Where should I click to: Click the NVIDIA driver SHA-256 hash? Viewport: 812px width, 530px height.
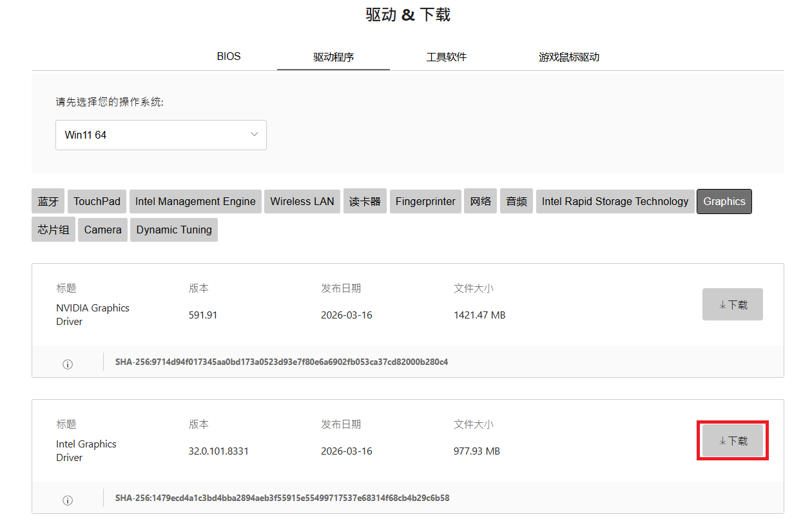282,362
